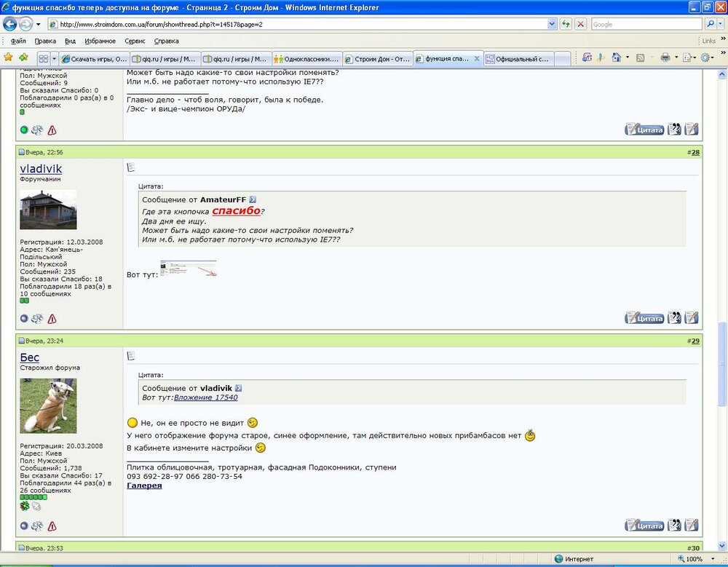Expand the address bar history dropdown
The image size is (728, 567).
(x=552, y=24)
